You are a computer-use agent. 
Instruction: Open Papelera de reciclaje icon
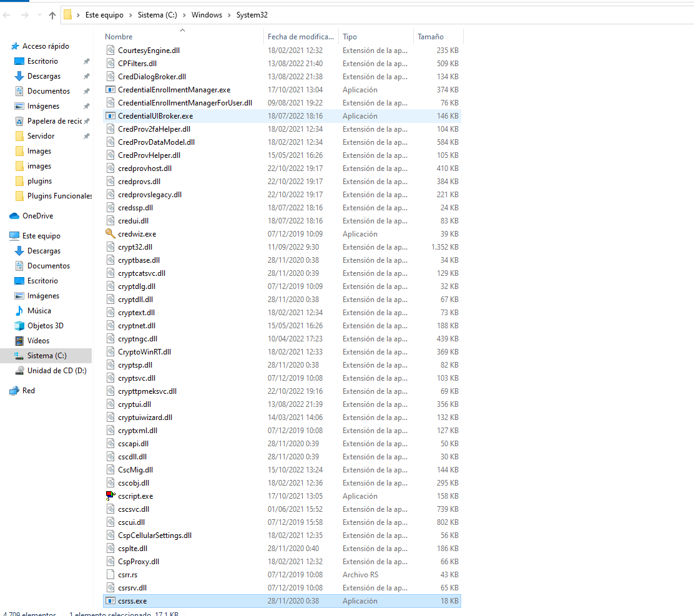[19, 121]
